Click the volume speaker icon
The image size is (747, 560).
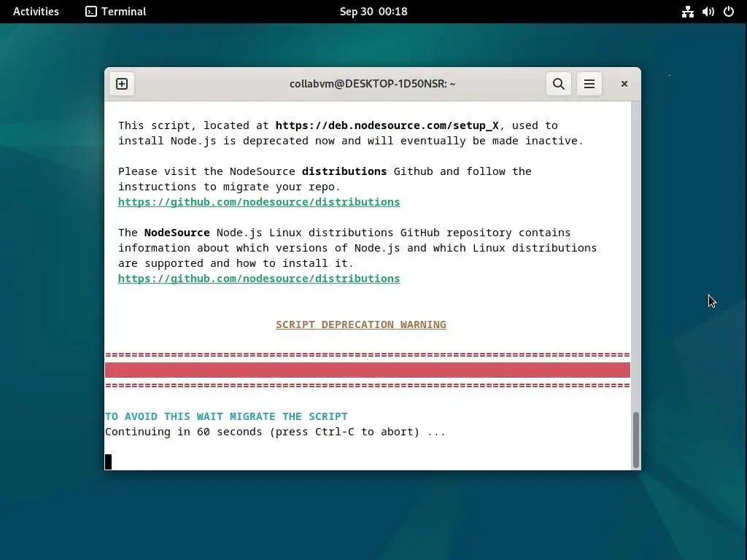pyautogui.click(x=708, y=12)
